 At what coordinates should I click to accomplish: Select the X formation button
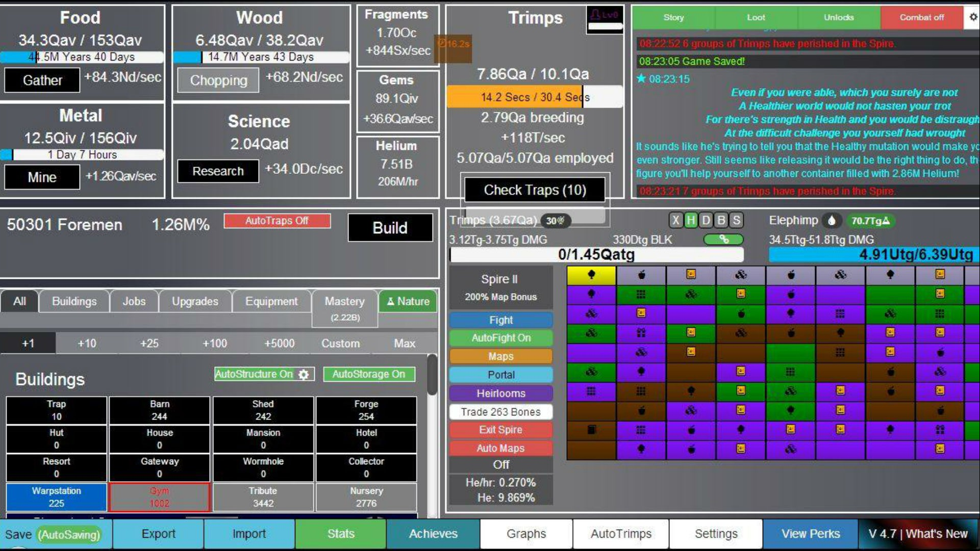(675, 220)
